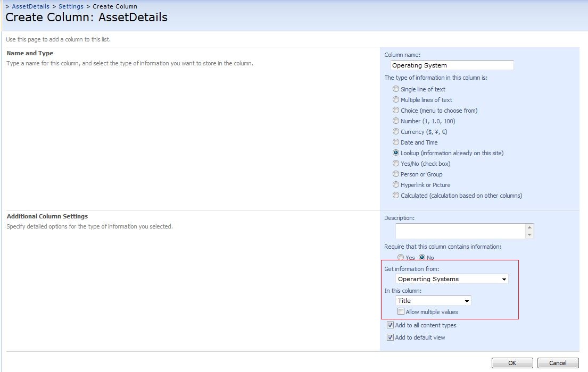Screen dimensions: 588x372
Task: Click inside the Column name field
Action: point(451,65)
